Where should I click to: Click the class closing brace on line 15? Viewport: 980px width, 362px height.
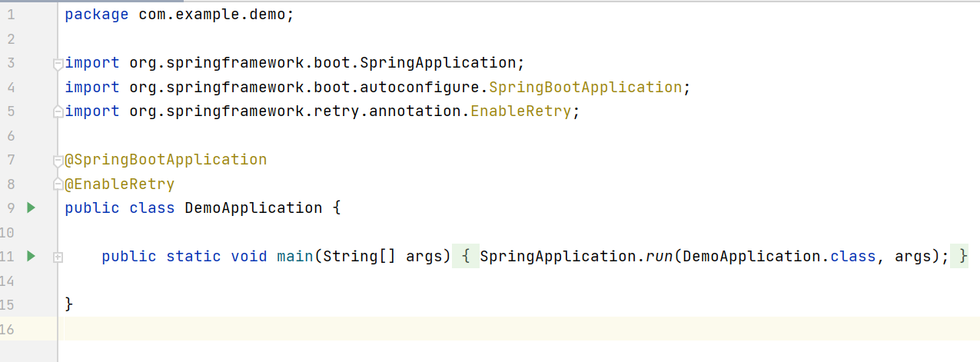click(x=69, y=304)
